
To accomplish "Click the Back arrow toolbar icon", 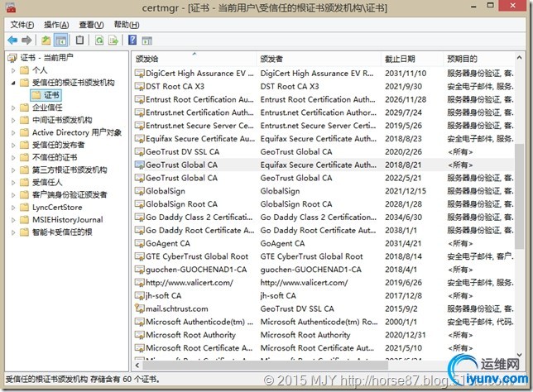I will pyautogui.click(x=12, y=41).
